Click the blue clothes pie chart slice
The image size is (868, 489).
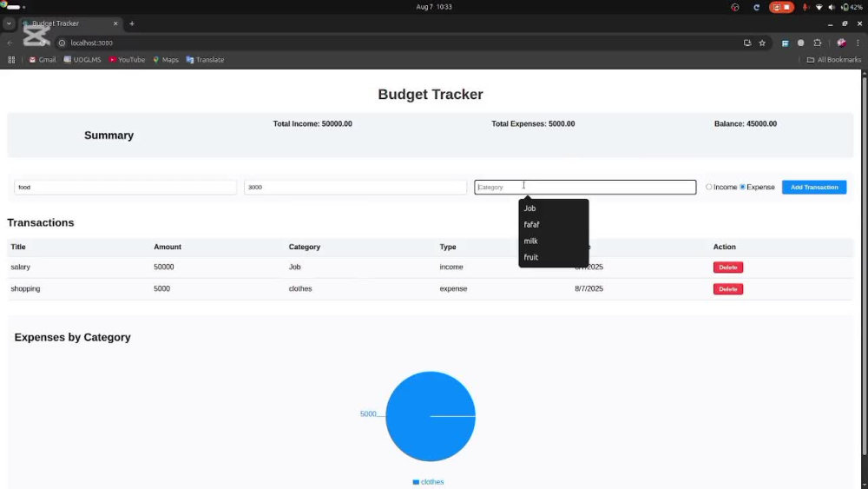(x=431, y=416)
